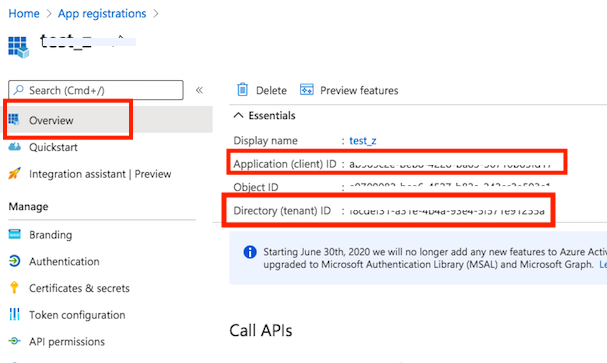The width and height of the screenshot is (607, 363).
Task: Open Certificates & secrets page
Action: click(79, 288)
